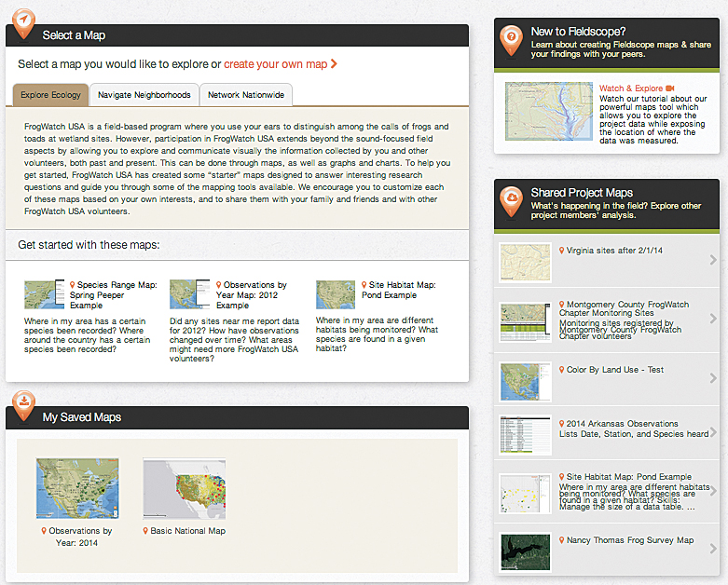This screenshot has width=728, height=585.
Task: Click the pin icon beside Basic National Map
Action: 145,531
